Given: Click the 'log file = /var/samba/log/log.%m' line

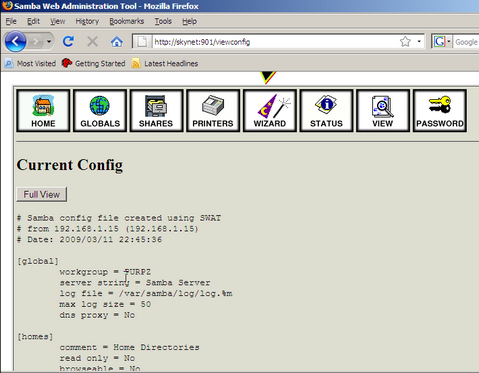Looking at the screenshot, I should tap(146, 293).
